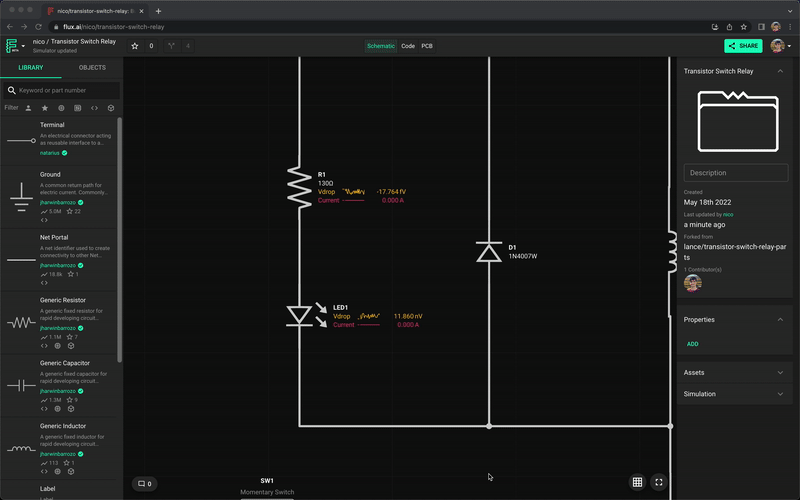
Task: Filter library by starred parts
Action: (44, 108)
